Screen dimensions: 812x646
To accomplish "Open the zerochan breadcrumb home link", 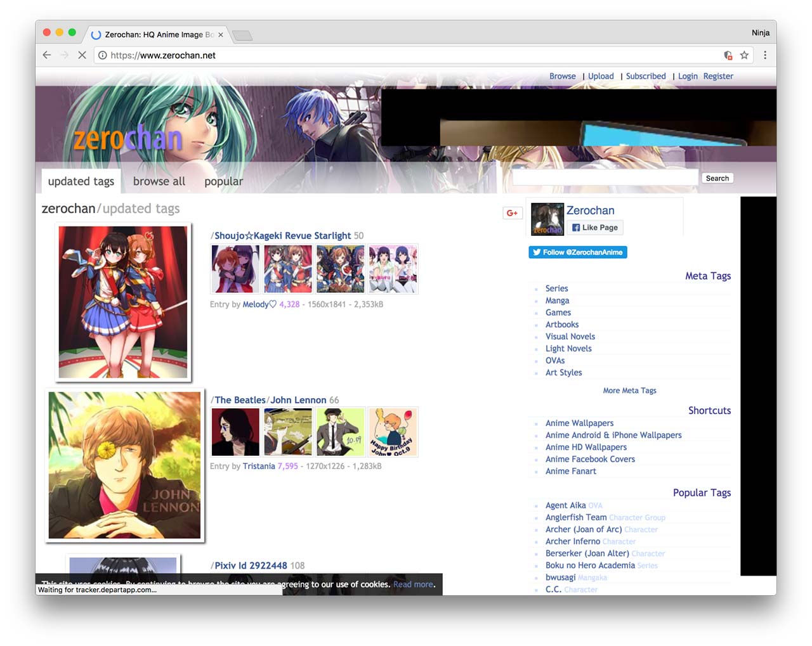I will click(69, 209).
